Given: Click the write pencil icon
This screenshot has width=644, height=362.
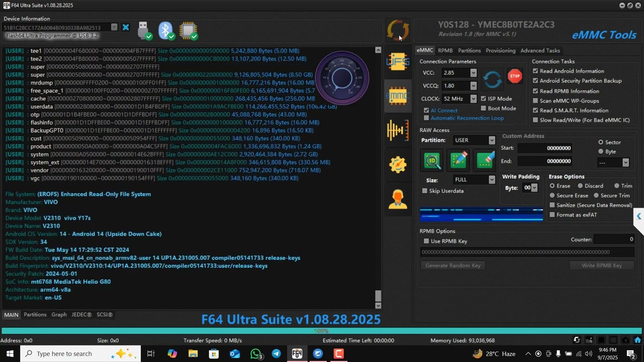Looking at the screenshot, I should pyautogui.click(x=458, y=160).
